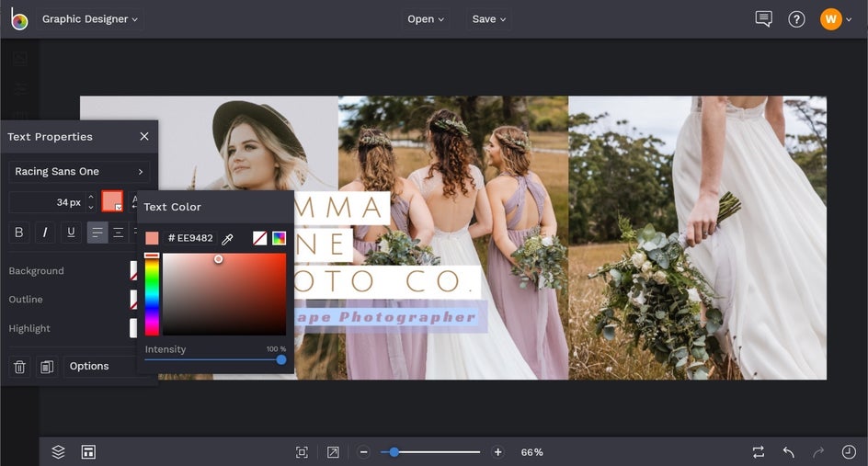Viewport: 868px width, 466px height.
Task: Decrease font size with down arrow
Action: pos(91,208)
